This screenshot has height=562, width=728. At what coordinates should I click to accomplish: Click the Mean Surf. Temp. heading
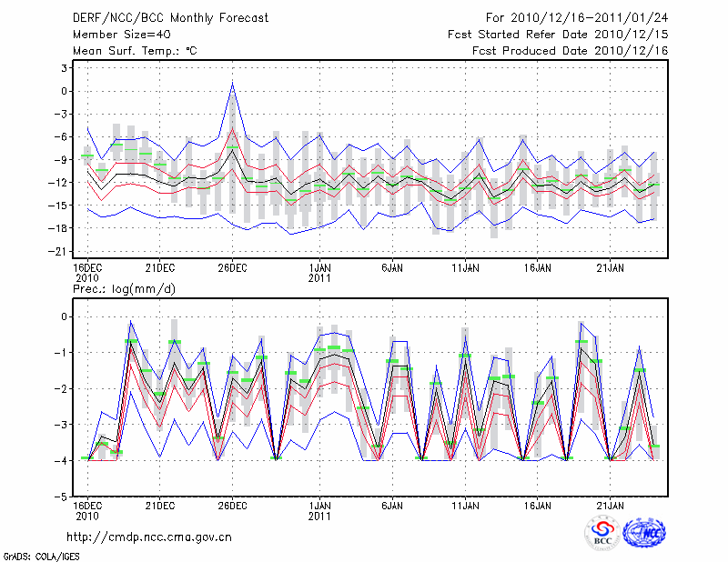coord(135,51)
